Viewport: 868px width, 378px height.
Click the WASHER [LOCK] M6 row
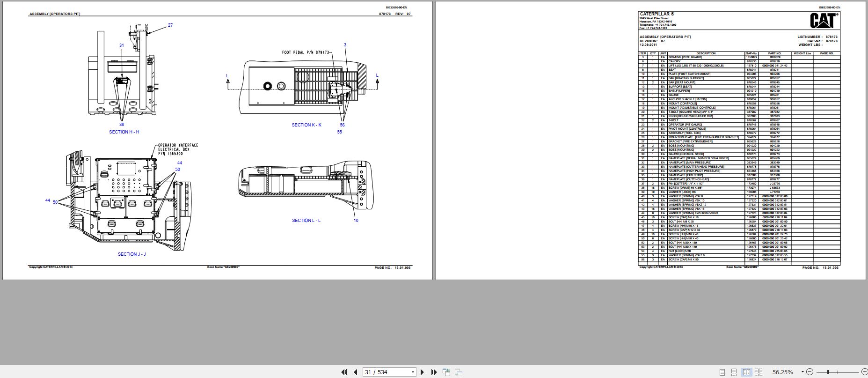739,192
